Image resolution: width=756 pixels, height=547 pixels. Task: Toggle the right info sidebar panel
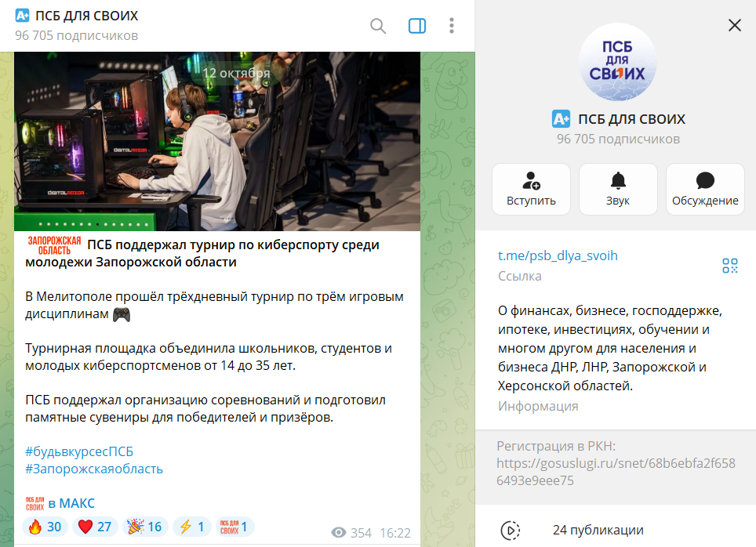(x=417, y=26)
